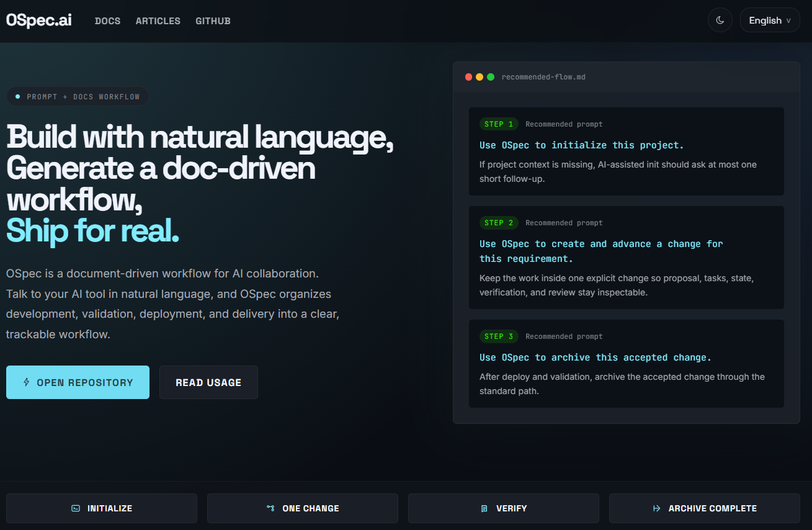Click the document icon beside VERIFY
Image resolution: width=812 pixels, height=530 pixels.
coord(484,508)
